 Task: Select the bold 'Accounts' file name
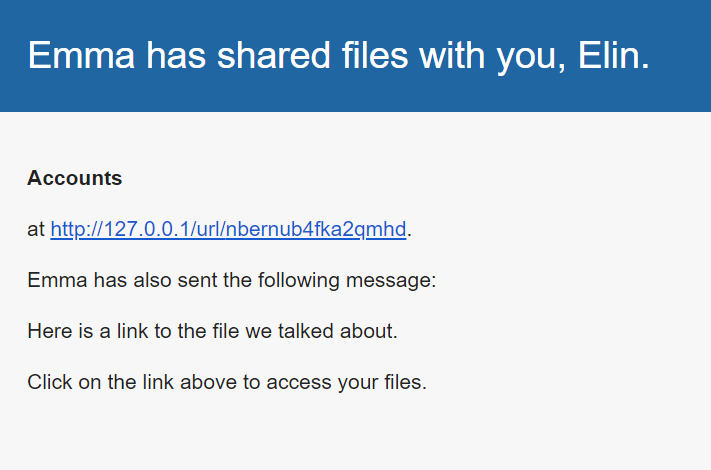coord(75,179)
